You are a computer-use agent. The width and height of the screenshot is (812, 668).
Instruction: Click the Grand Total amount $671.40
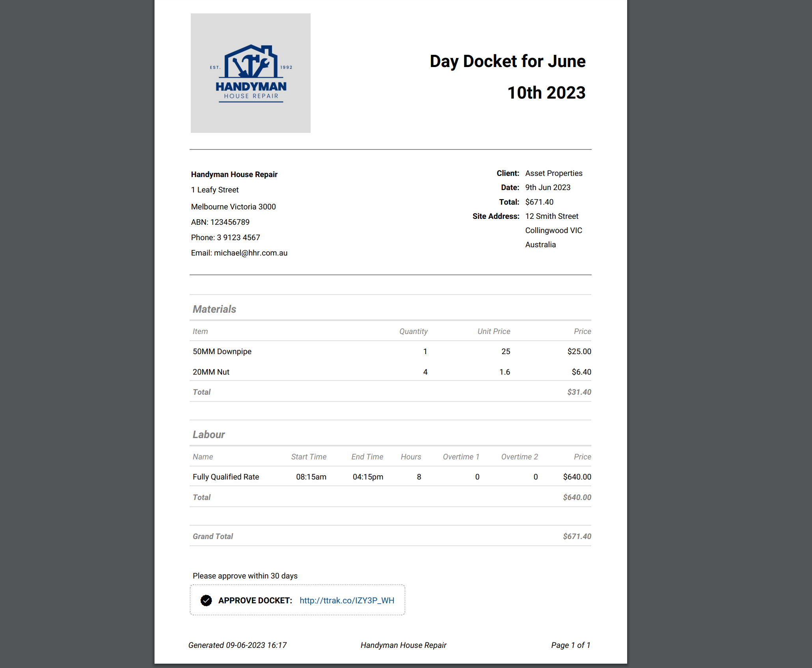click(577, 536)
